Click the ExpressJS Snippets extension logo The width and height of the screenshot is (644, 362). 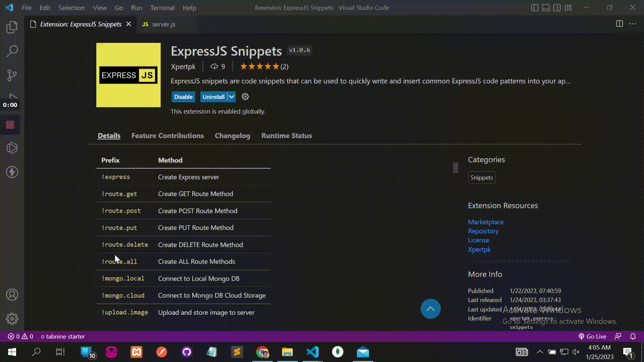point(128,75)
